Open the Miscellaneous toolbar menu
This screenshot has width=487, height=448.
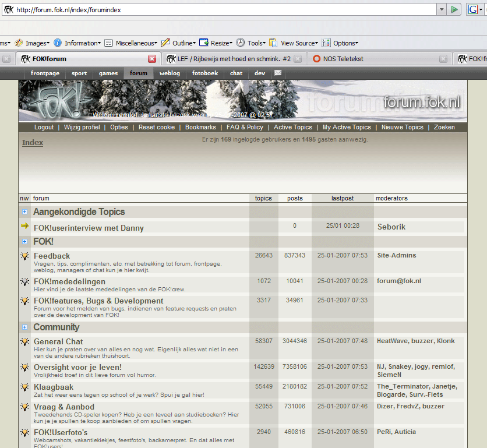pos(131,43)
